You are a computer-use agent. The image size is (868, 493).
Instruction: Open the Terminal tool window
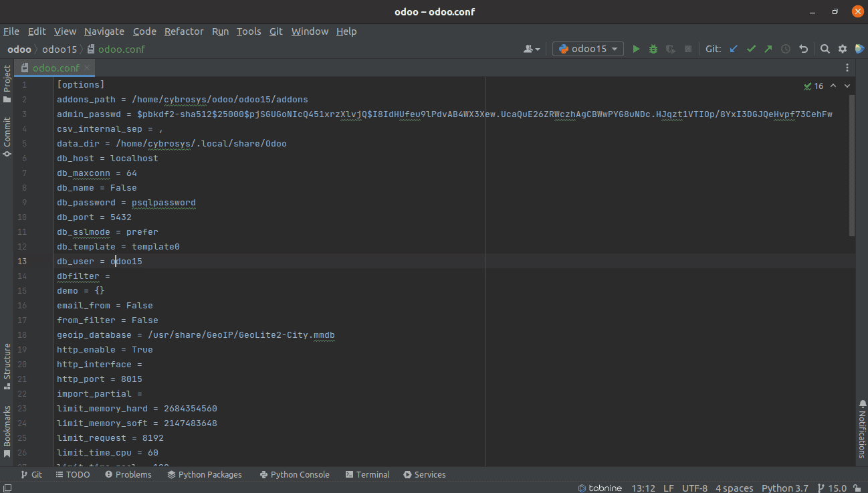click(367, 474)
